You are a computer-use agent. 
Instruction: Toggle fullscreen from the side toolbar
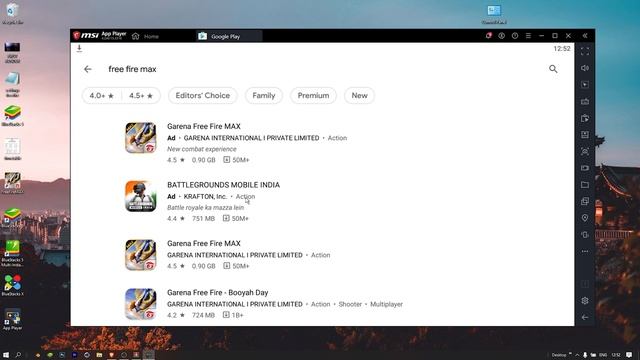click(585, 51)
